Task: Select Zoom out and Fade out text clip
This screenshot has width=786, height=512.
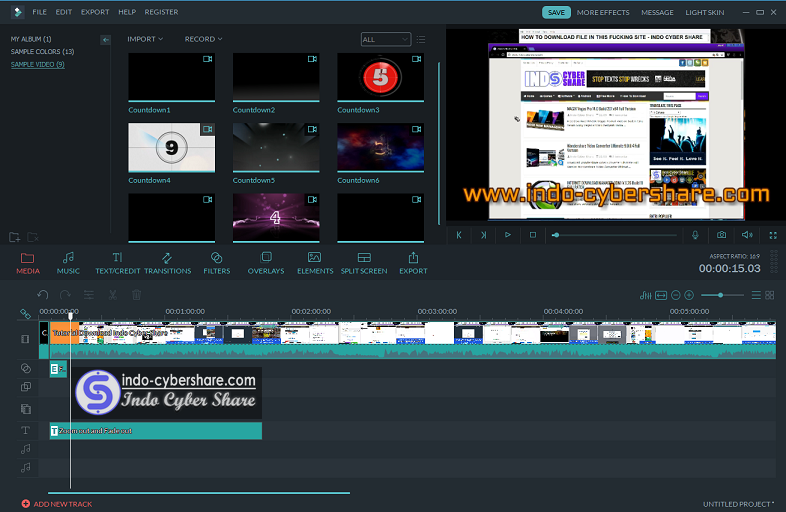Action: point(155,431)
